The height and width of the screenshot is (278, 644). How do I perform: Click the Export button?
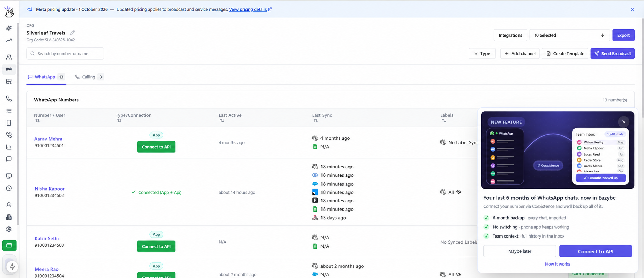[623, 35]
